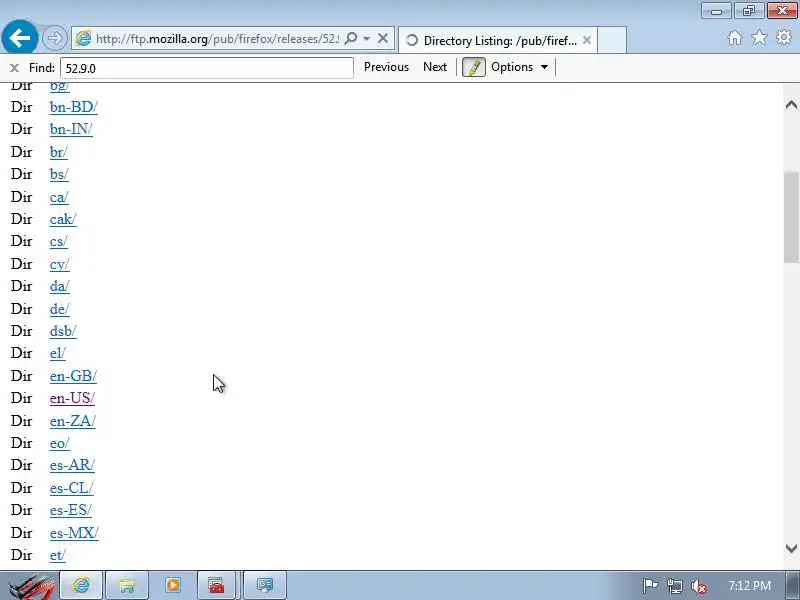Open Favorites star icon

coord(759,38)
